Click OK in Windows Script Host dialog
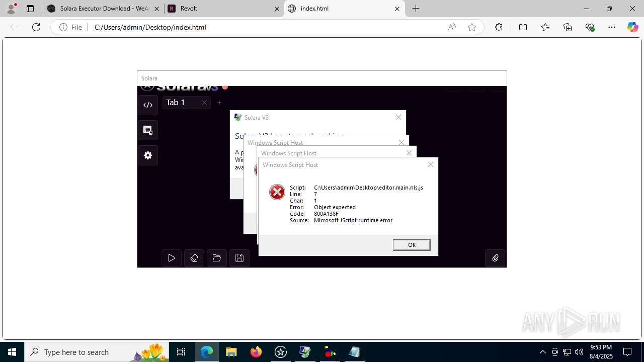The image size is (644, 362). (x=412, y=245)
